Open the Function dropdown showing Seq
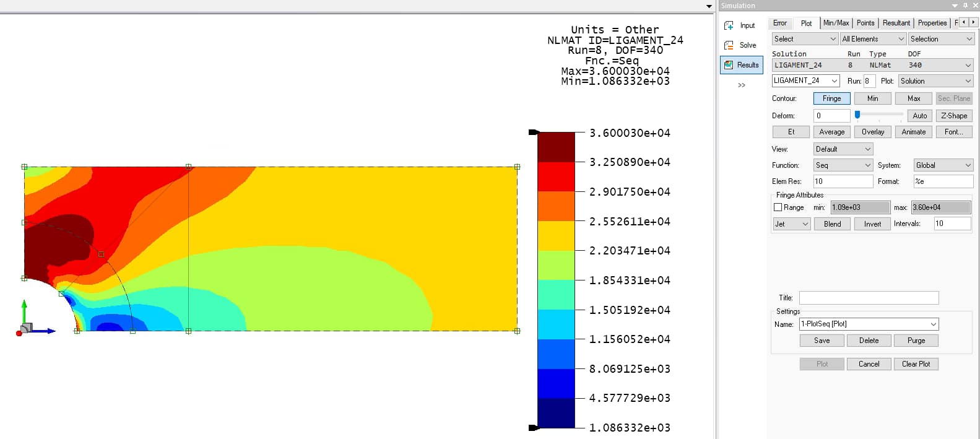The image size is (980, 439). tap(843, 165)
